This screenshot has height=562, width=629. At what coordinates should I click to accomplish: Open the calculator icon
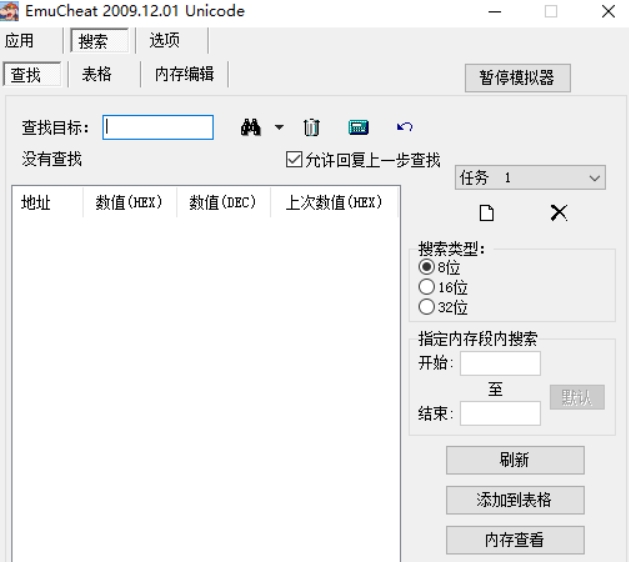click(358, 128)
